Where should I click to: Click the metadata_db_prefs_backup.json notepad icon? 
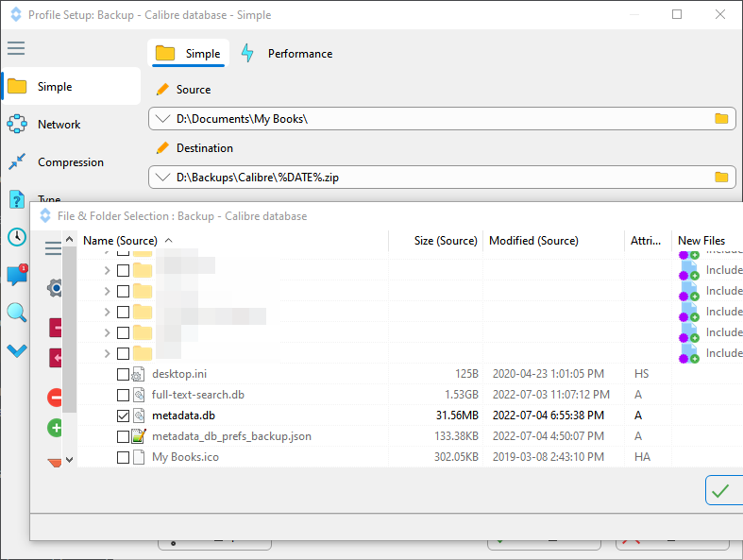pos(139,436)
